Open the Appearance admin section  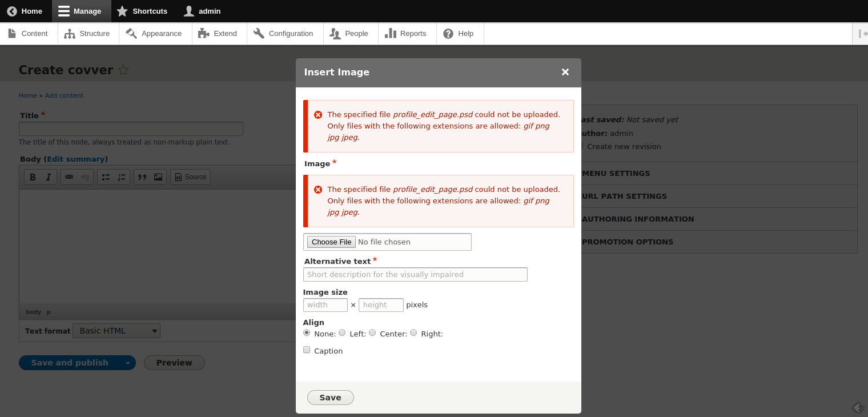tap(155, 34)
